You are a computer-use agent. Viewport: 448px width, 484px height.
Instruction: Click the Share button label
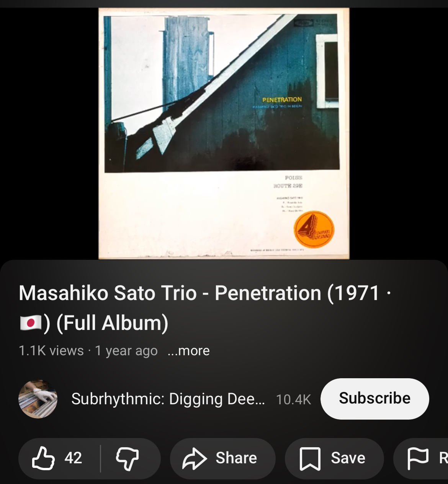coord(236,458)
